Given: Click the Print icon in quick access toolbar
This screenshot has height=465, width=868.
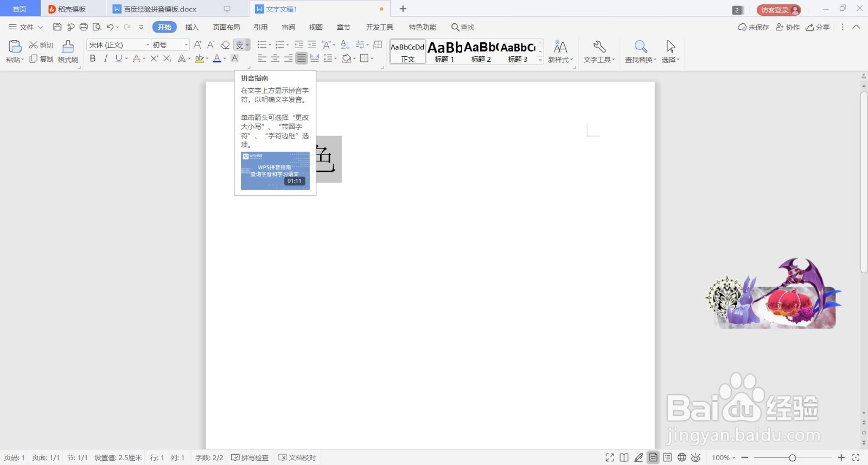Looking at the screenshot, I should click(x=84, y=27).
